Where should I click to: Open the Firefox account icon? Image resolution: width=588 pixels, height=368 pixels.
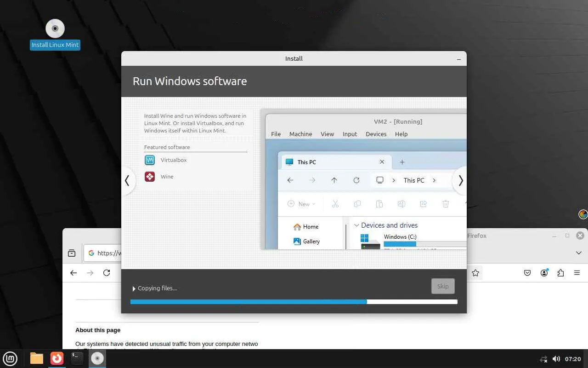544,273
